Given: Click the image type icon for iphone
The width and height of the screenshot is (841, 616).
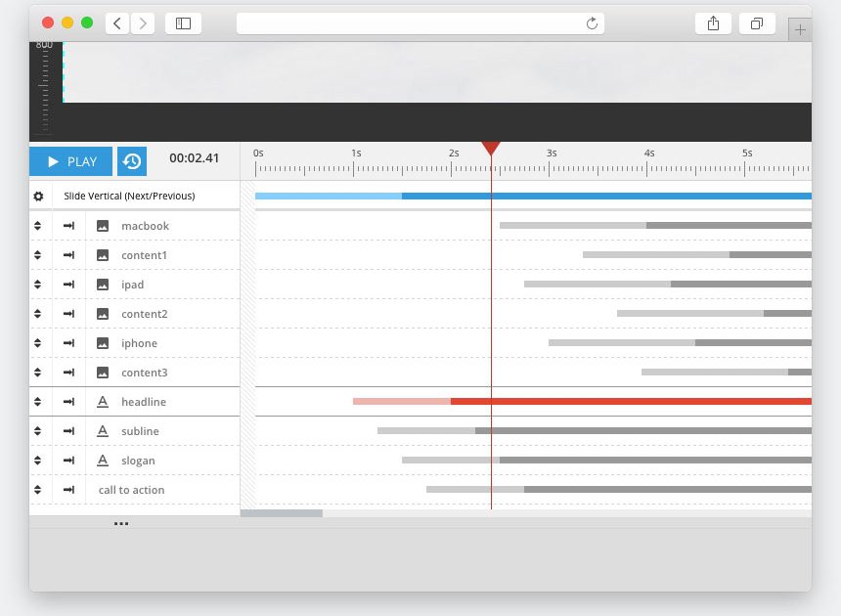Looking at the screenshot, I should 103,343.
